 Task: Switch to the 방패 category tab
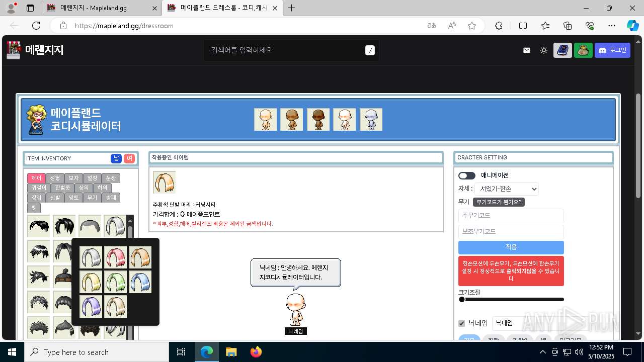click(111, 198)
